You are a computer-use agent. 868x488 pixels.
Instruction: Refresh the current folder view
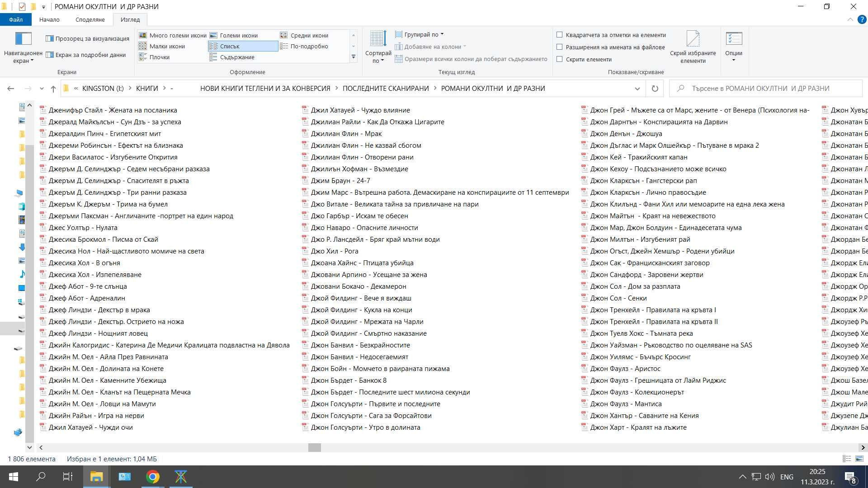point(655,89)
